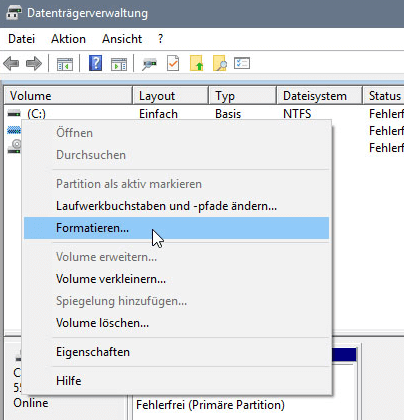This screenshot has width=404, height=420.
Task: Sort by the Typ column header
Action: [242, 96]
